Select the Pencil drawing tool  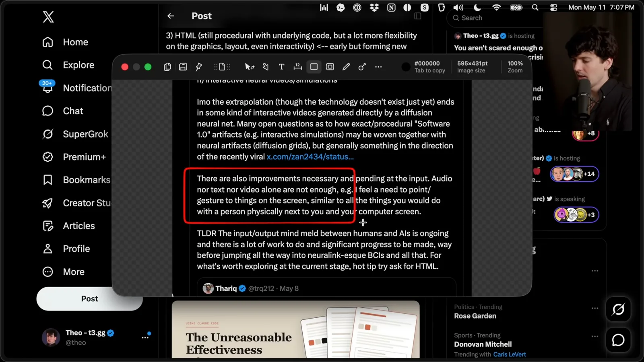[346, 67]
